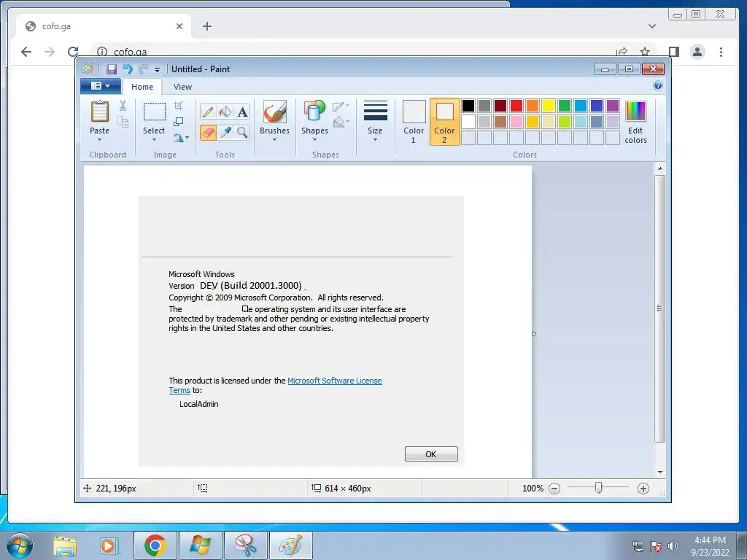The height and width of the screenshot is (560, 747).
Task: Open Paint Help question mark icon
Action: click(658, 86)
